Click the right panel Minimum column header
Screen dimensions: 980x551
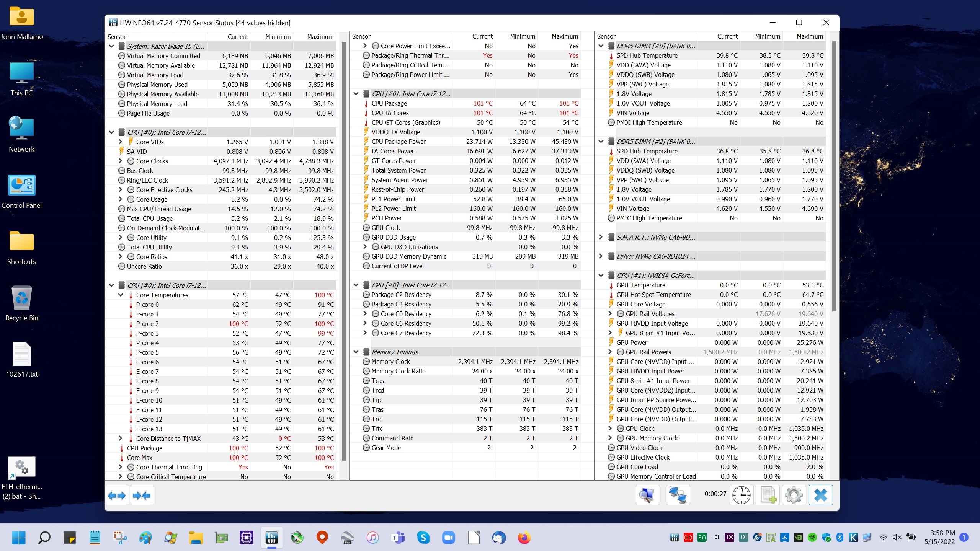coord(761,36)
